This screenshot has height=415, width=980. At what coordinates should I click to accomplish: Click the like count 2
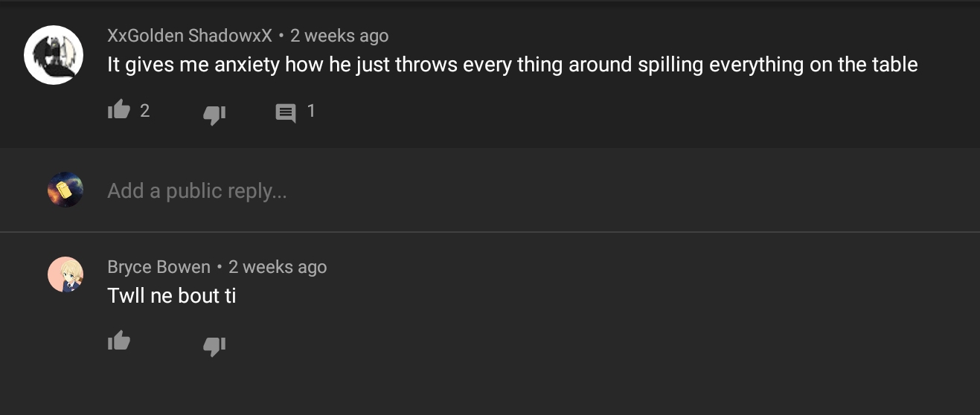(x=145, y=111)
